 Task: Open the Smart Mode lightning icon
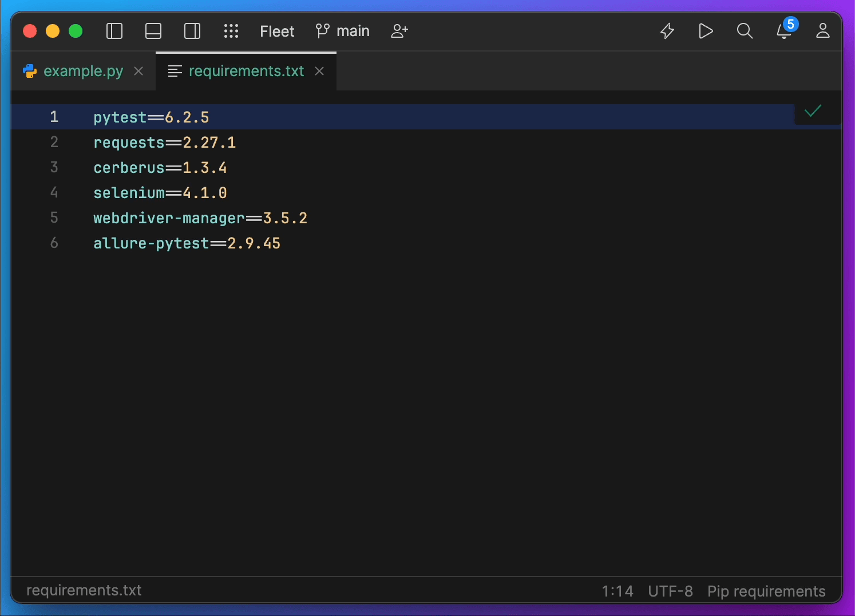point(667,31)
